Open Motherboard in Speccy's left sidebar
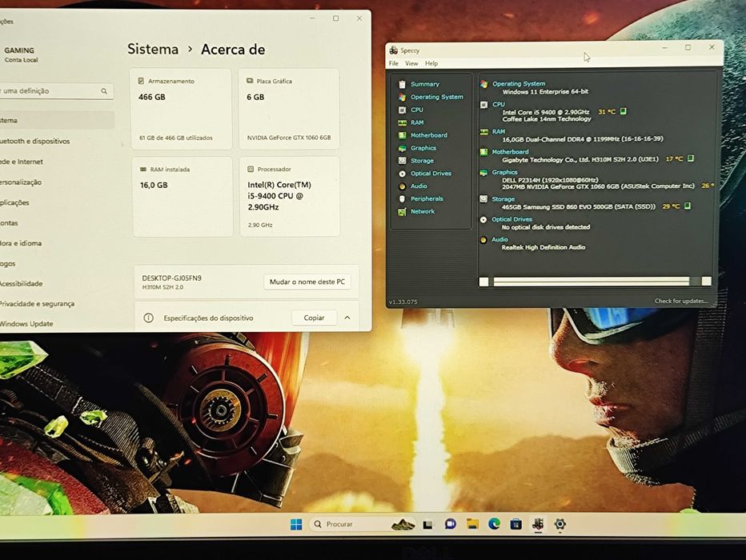 click(429, 135)
